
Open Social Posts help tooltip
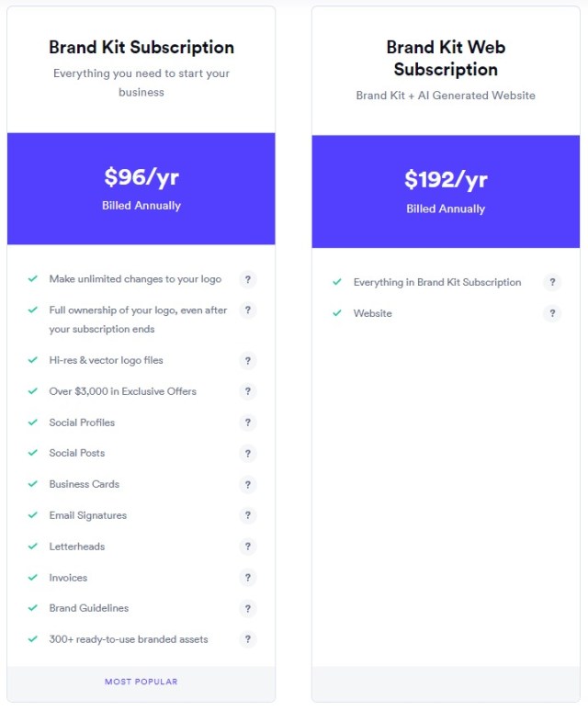(x=247, y=454)
